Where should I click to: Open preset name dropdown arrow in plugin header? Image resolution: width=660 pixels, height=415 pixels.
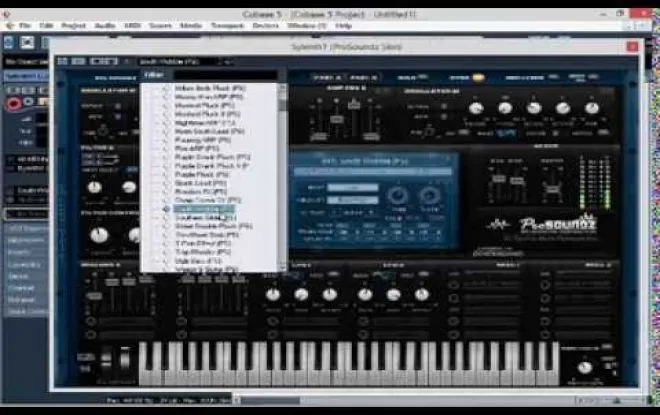(227, 62)
